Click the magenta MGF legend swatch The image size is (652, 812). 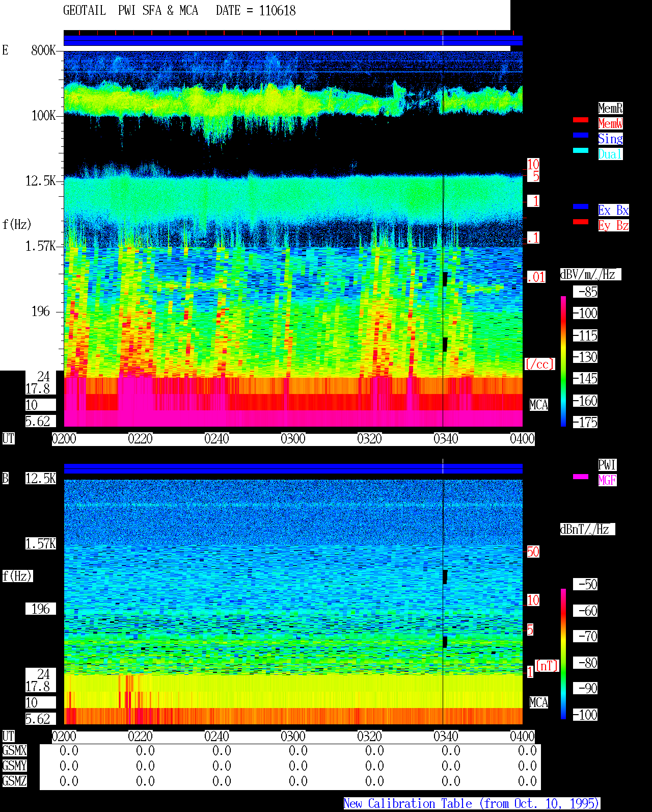point(581,477)
